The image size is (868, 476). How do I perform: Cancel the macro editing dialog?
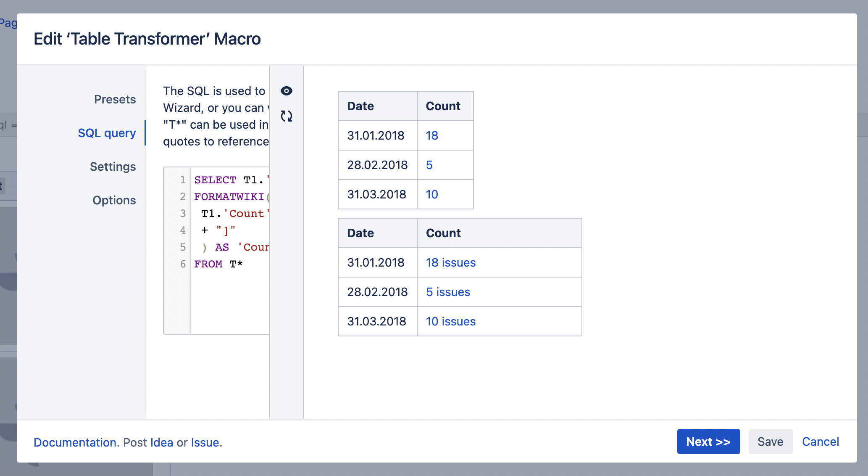coord(820,442)
